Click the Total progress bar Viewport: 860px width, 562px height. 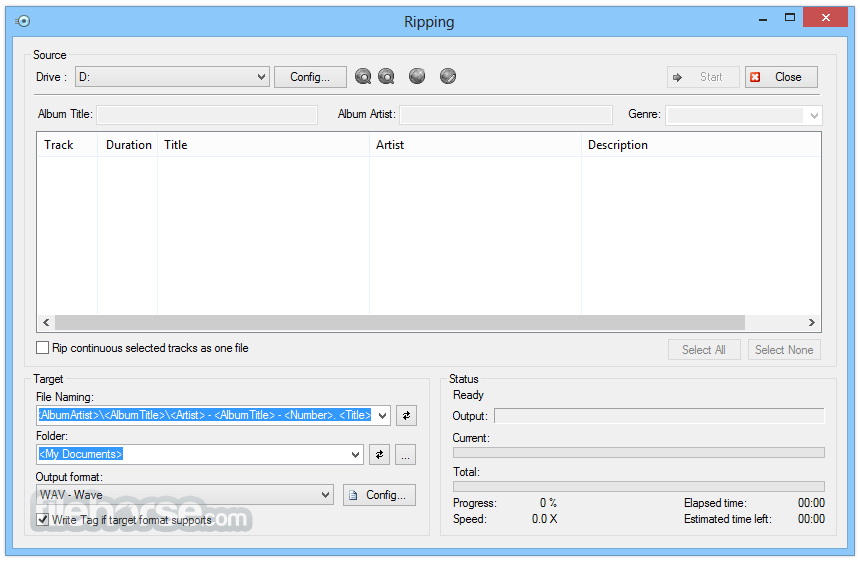639,486
